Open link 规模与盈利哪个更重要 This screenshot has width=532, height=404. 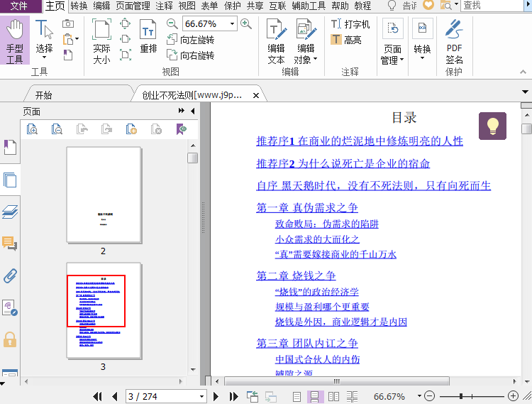point(322,307)
